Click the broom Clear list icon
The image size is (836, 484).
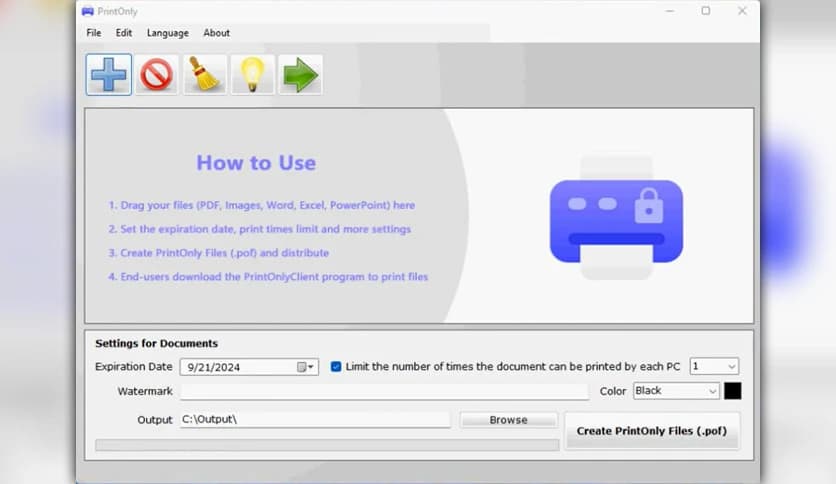(x=205, y=75)
